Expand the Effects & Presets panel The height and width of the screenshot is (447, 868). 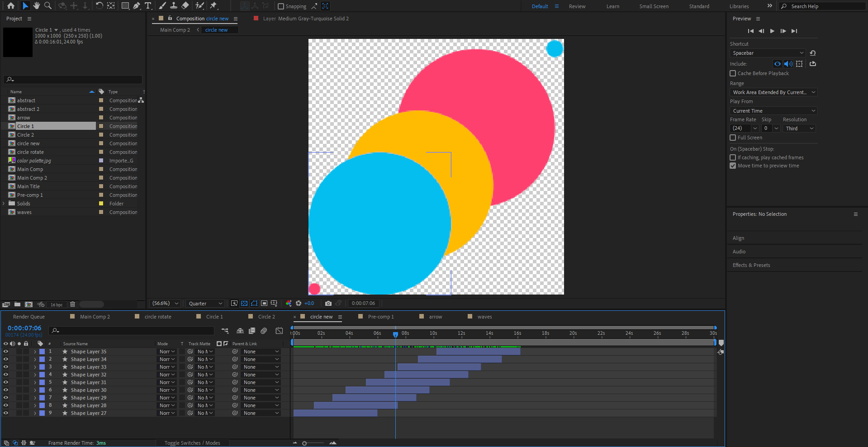[751, 265]
